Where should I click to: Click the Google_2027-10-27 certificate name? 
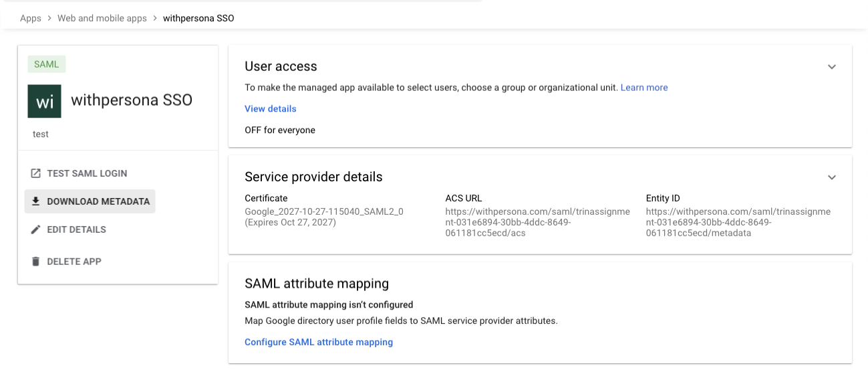(324, 211)
